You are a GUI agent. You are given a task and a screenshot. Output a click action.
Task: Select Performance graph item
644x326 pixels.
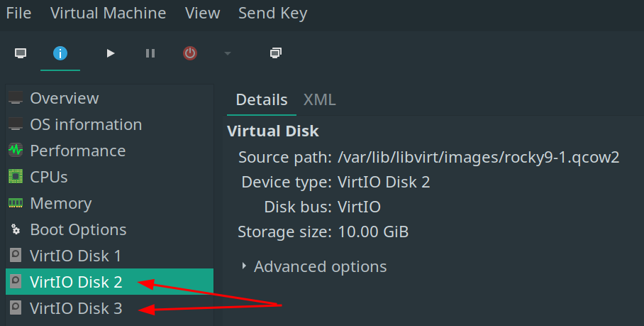77,151
